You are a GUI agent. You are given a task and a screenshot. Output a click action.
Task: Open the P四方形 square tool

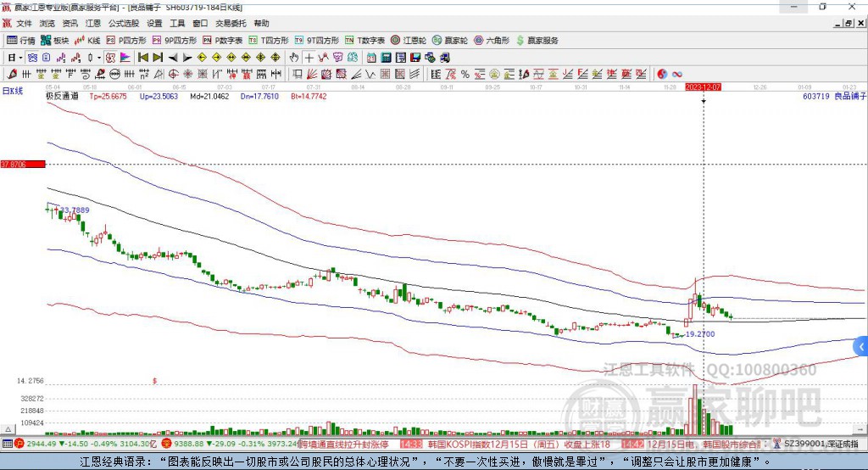click(126, 41)
